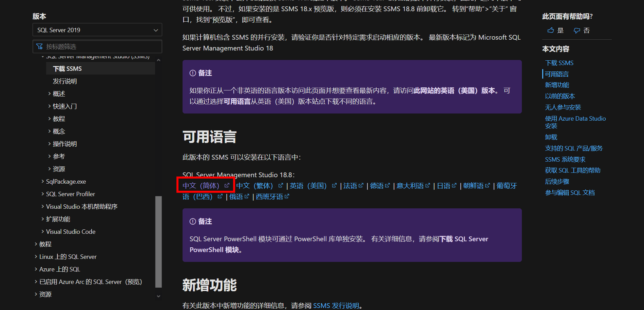Click the sidebar scrollbar up arrow
This screenshot has width=644, height=310.
click(x=158, y=60)
